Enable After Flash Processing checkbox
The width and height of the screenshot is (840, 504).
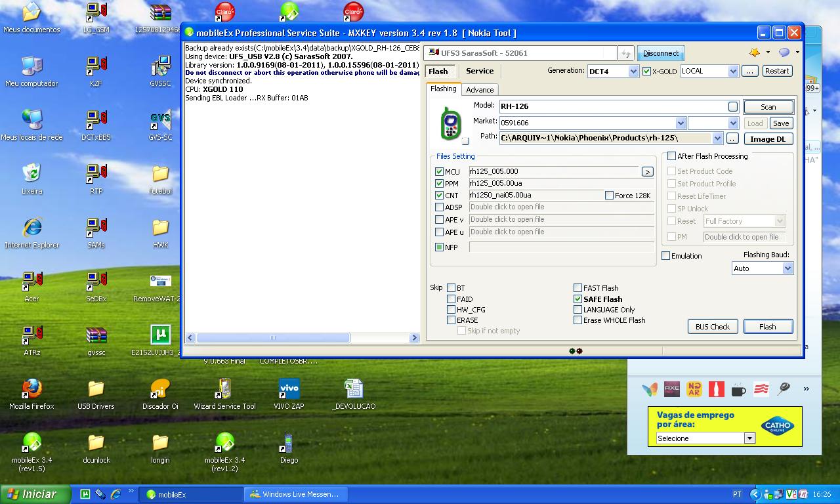(671, 156)
